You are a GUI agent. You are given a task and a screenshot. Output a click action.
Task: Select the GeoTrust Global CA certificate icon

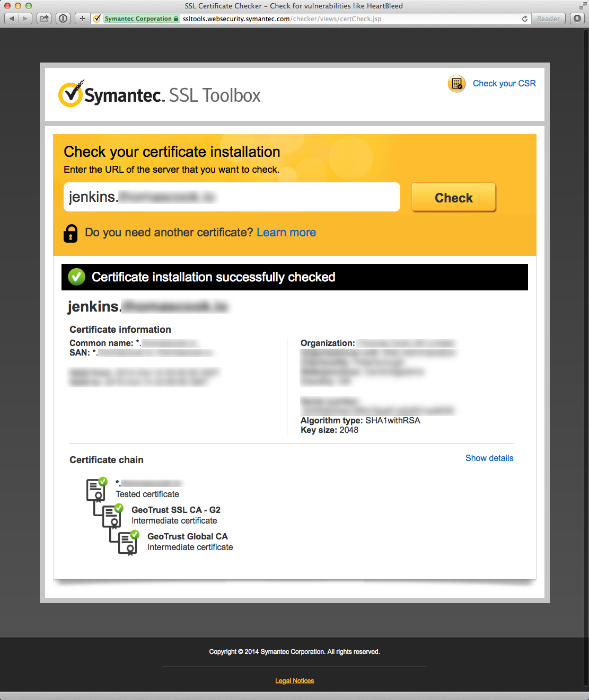click(x=129, y=542)
